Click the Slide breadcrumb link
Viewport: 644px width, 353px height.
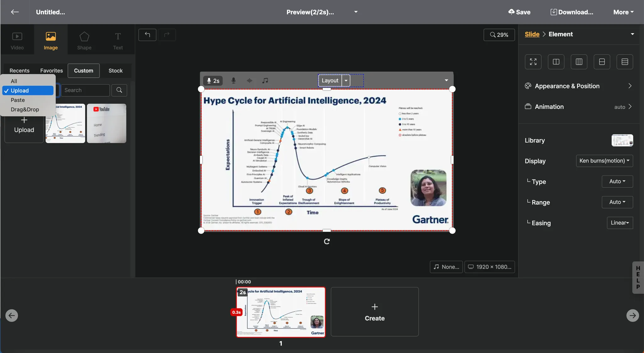point(532,34)
